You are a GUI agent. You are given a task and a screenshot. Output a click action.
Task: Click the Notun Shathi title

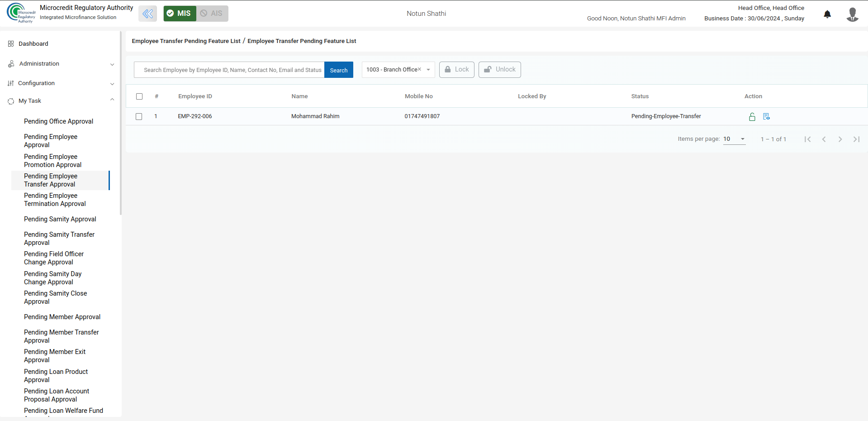pyautogui.click(x=426, y=14)
